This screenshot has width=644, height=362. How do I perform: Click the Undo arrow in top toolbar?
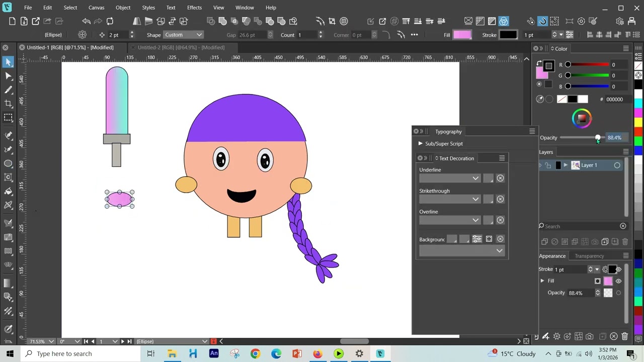click(x=86, y=21)
